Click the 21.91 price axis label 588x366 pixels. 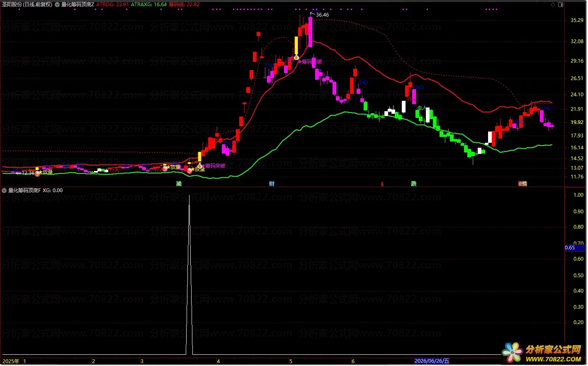(577, 109)
